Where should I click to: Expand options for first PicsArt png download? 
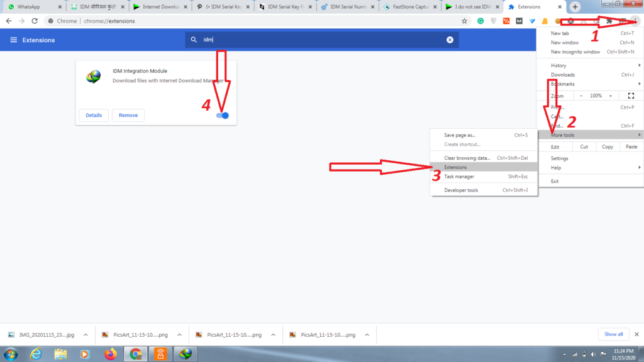tap(179, 335)
